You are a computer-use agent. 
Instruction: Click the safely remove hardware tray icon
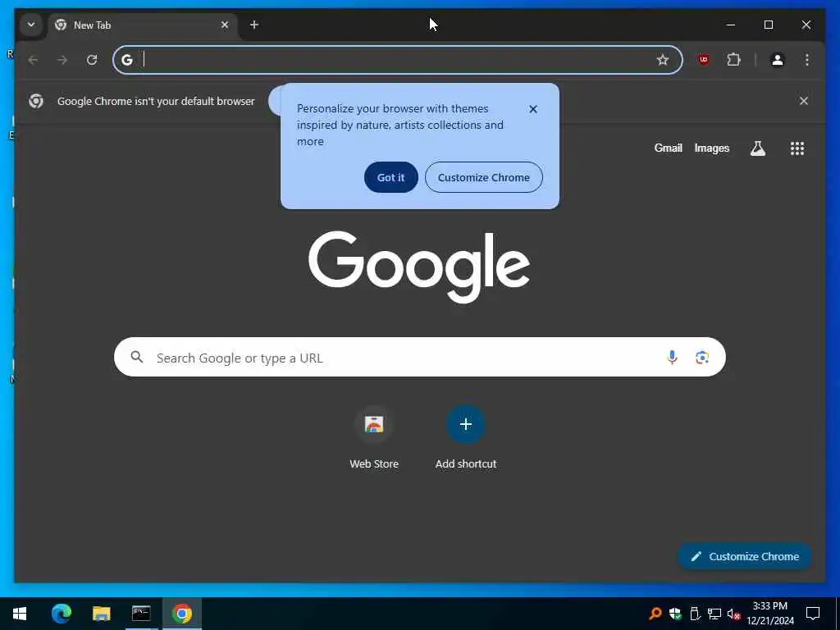(x=695, y=614)
